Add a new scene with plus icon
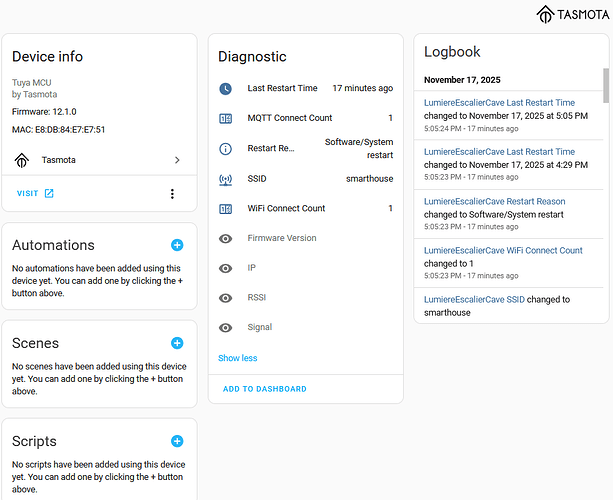Screen dimensions: 613x500 177,343
